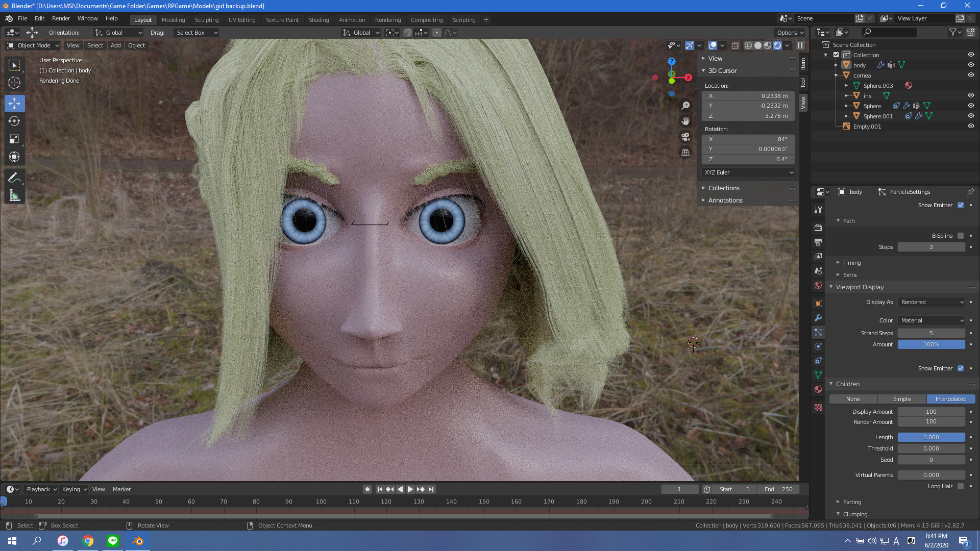
Task: Open Physics properties tab icon
Action: [x=818, y=346]
